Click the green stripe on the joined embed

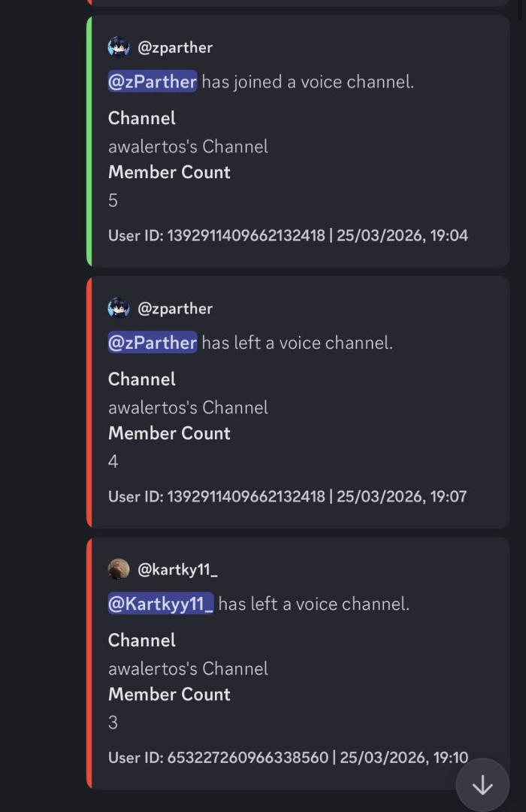89,141
